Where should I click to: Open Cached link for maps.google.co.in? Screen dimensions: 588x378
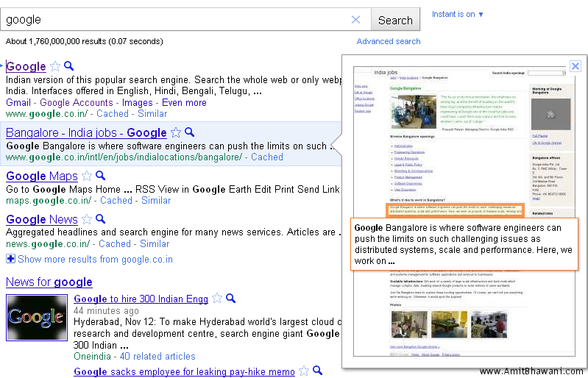[x=116, y=201]
